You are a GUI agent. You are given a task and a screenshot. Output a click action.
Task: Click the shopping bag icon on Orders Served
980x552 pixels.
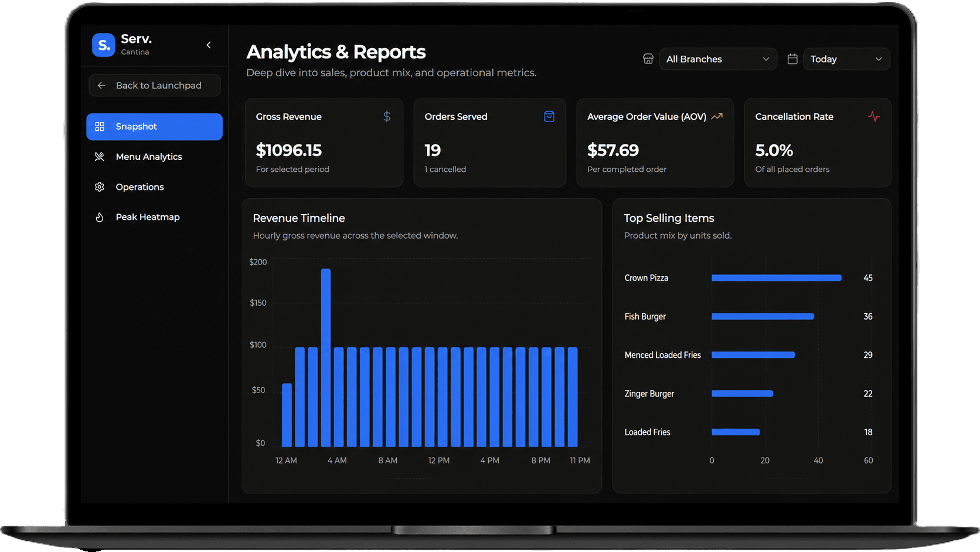(x=549, y=116)
